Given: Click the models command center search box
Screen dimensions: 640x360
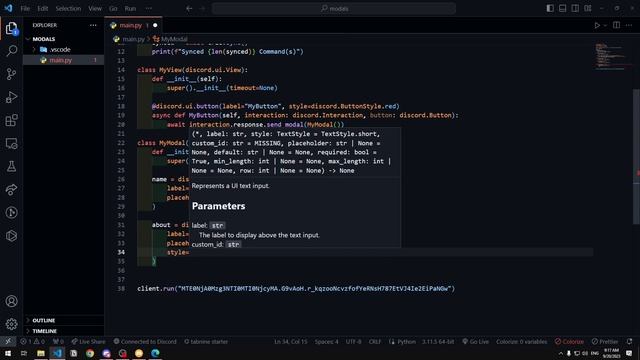Looking at the screenshot, I should pyautogui.click(x=334, y=8).
